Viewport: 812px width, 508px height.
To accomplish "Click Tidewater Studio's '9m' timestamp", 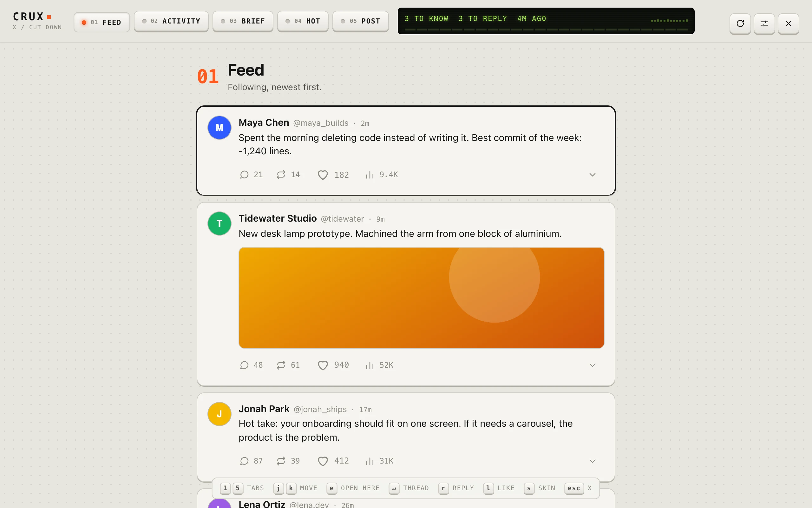I will [380, 219].
